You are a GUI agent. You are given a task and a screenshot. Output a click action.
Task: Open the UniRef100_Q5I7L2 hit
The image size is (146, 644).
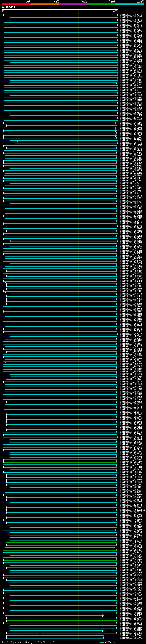pos(131,108)
